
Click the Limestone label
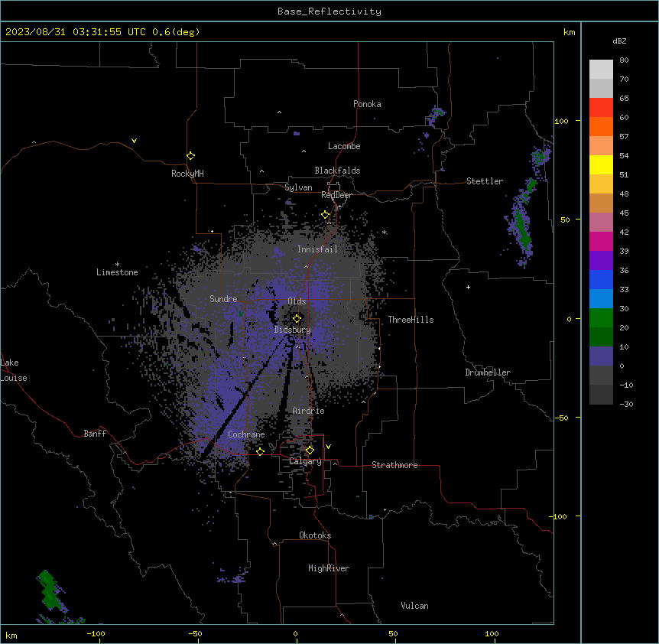click(x=117, y=272)
